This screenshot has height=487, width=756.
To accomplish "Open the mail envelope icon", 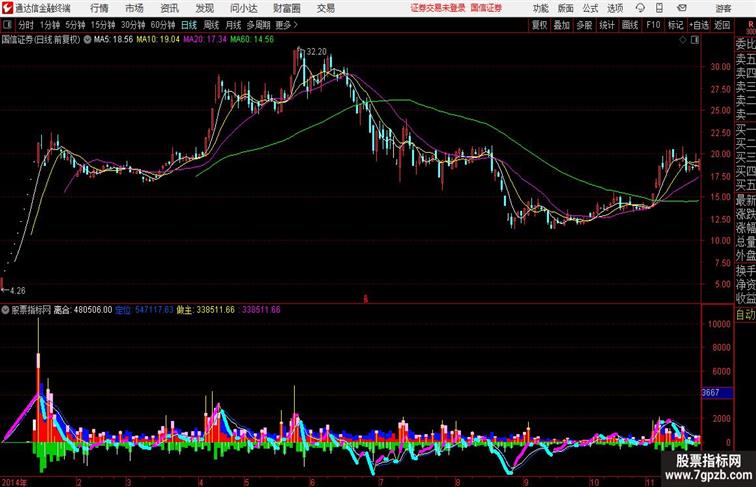I will click(682, 8).
